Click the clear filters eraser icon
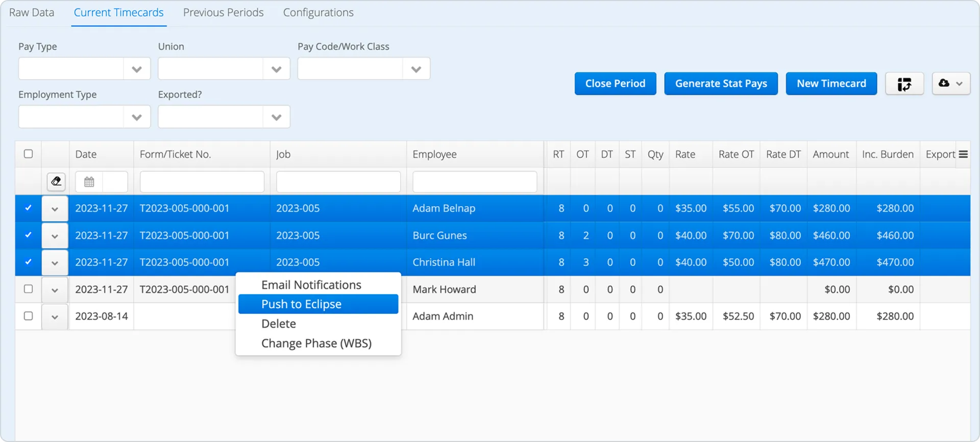The width and height of the screenshot is (980, 442). click(56, 181)
